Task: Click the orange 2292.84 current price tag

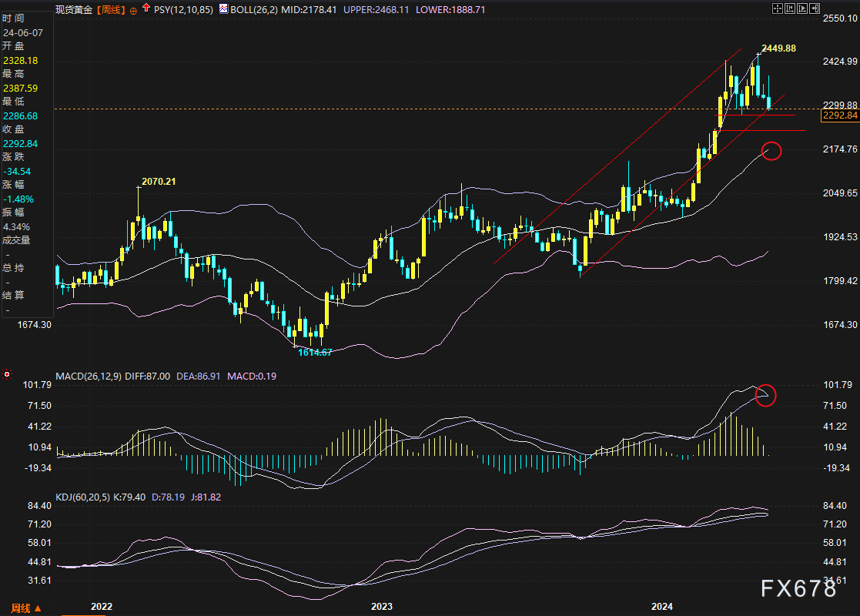Action: (x=839, y=115)
